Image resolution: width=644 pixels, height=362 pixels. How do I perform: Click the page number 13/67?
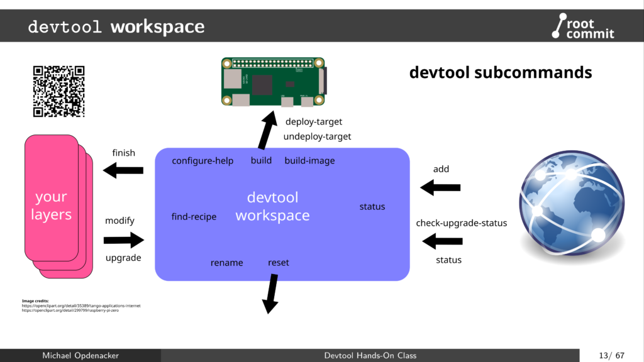610,355
